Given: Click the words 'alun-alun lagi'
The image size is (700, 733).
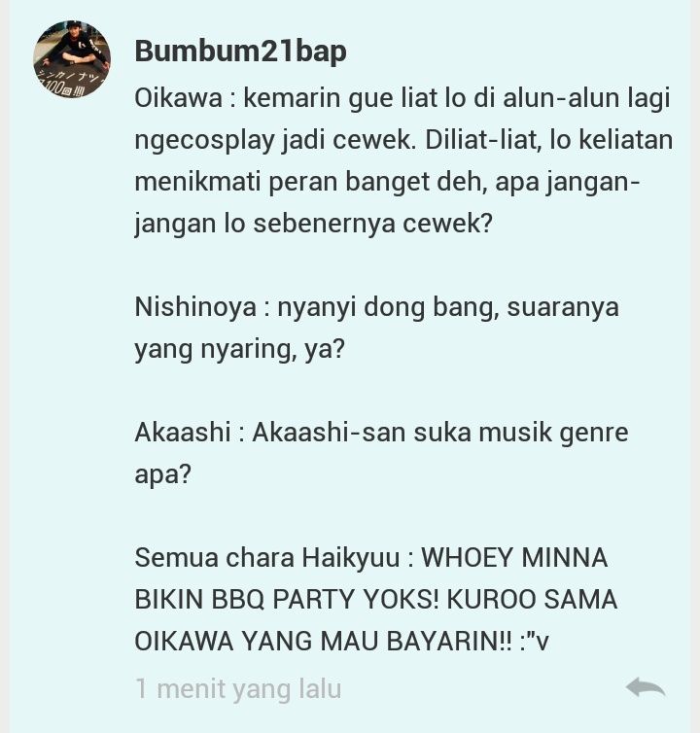Looking at the screenshot, I should point(586,99).
